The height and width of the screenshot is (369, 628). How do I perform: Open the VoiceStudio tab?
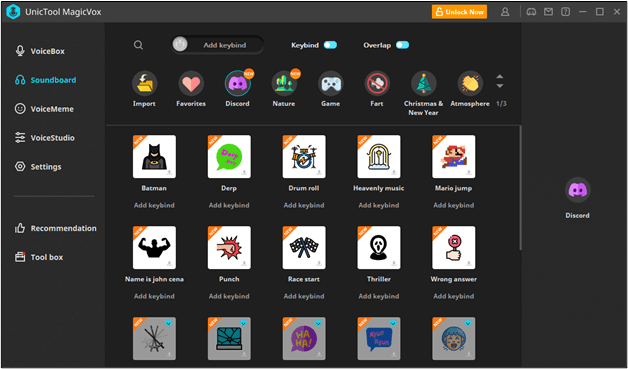pos(44,138)
